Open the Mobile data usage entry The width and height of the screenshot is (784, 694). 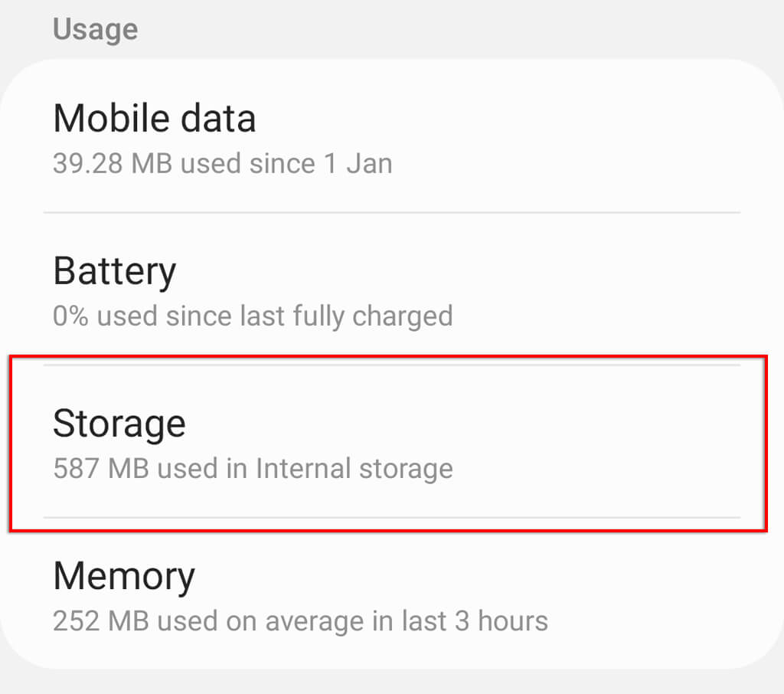(392, 136)
